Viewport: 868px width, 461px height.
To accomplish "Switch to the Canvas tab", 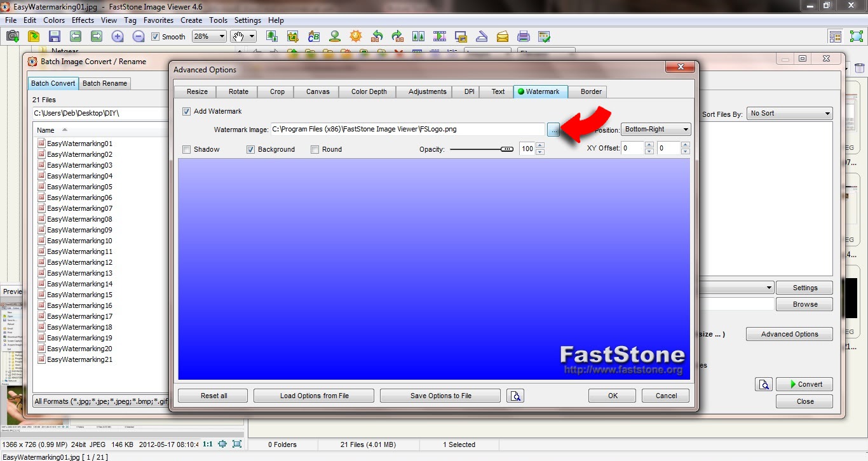I will 318,91.
